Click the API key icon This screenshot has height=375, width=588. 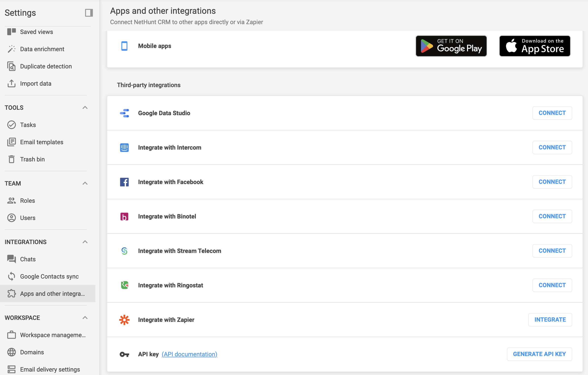[124, 354]
